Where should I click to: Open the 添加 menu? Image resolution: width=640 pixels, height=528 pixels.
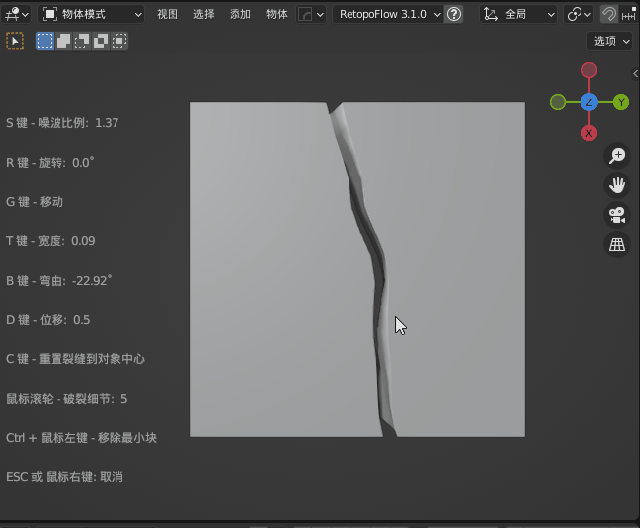[x=240, y=15]
